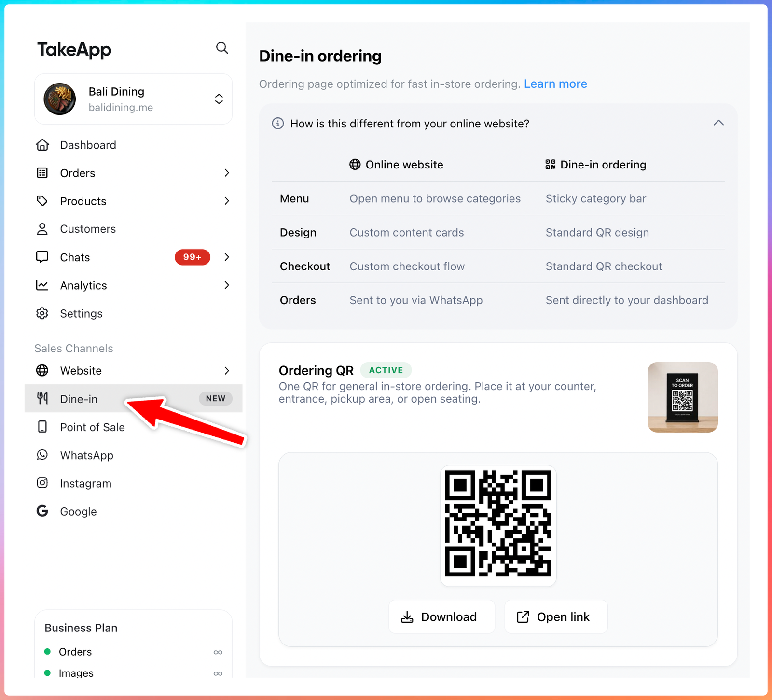The image size is (772, 700).
Task: Click the QR icon beside Dine-in ordering header
Action: [x=551, y=165]
